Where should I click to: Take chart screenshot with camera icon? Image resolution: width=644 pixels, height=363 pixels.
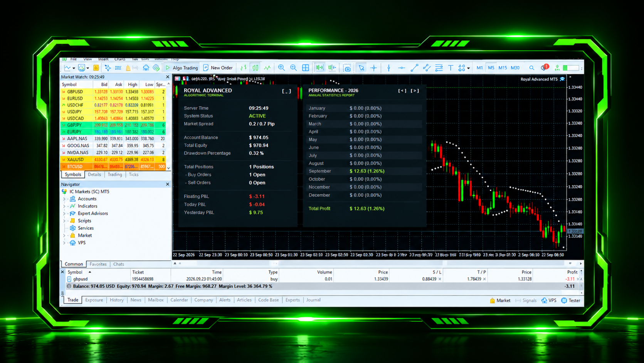click(347, 68)
